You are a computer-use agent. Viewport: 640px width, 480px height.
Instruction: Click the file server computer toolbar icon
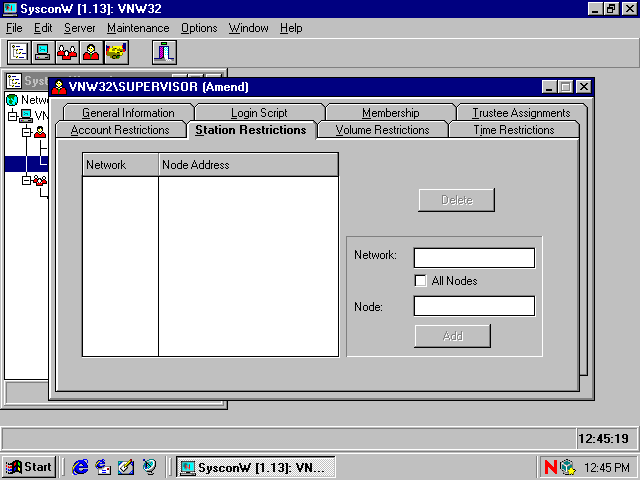click(x=43, y=52)
